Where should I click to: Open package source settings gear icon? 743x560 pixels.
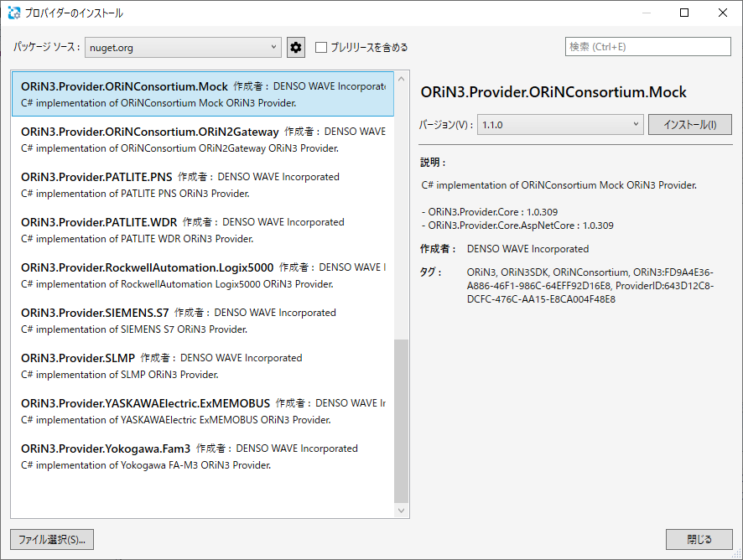296,48
